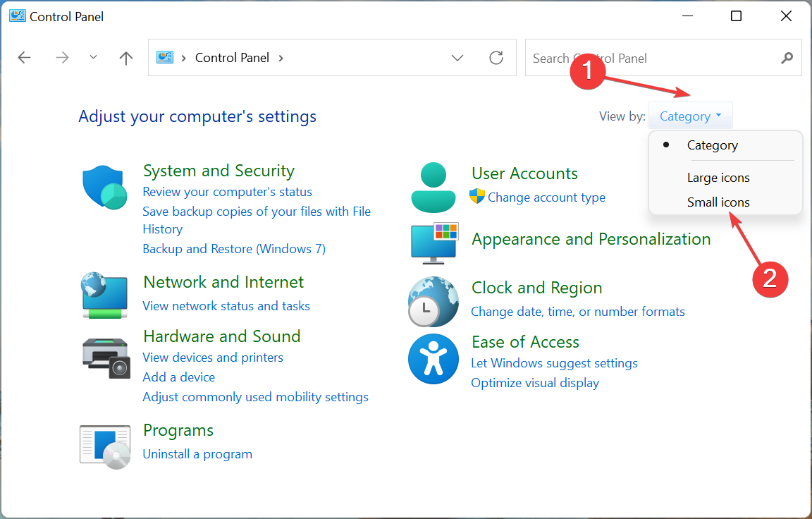Image resolution: width=812 pixels, height=519 pixels.
Task: Choose Small icons from view menu
Action: pos(718,202)
